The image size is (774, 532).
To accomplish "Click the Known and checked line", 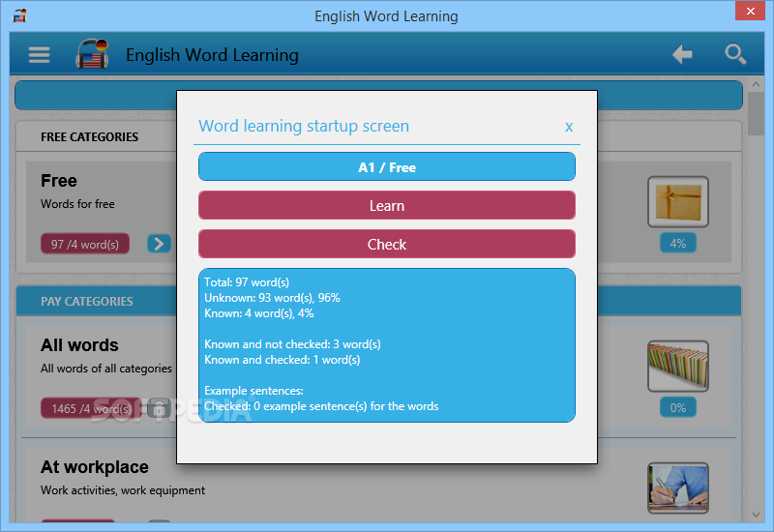I will [283, 360].
